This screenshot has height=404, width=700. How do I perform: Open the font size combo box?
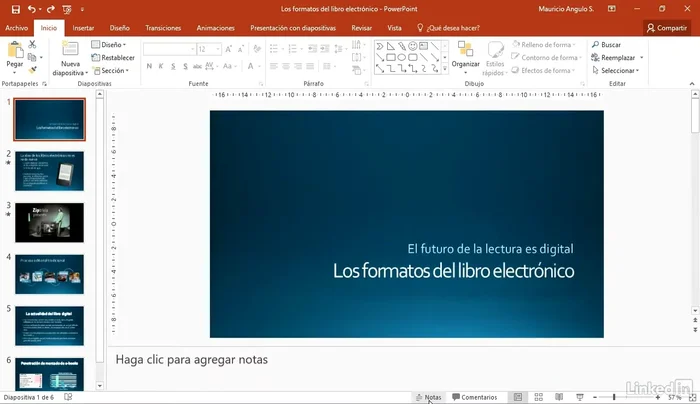click(x=209, y=49)
